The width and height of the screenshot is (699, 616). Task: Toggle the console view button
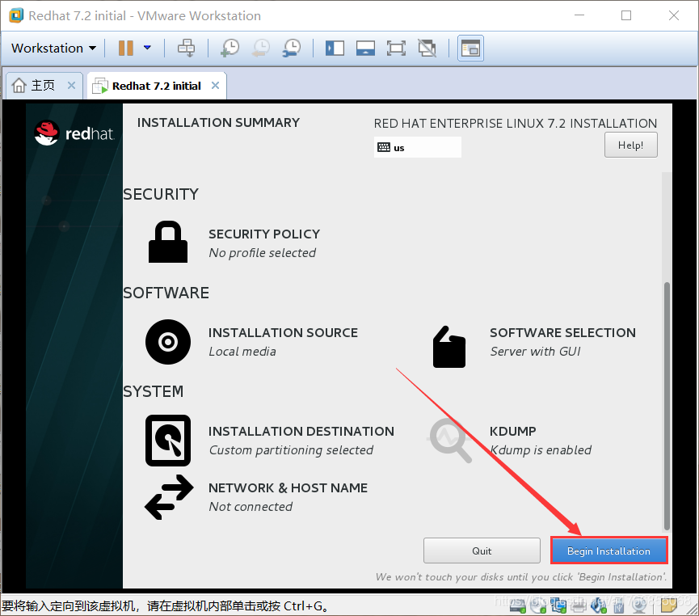471,48
